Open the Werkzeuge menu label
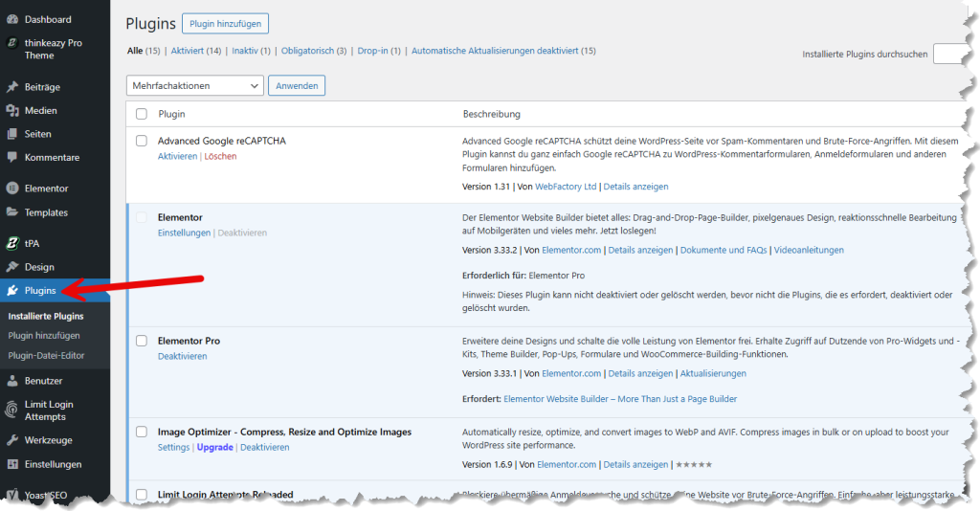This screenshot has height=511, width=980. tap(49, 440)
